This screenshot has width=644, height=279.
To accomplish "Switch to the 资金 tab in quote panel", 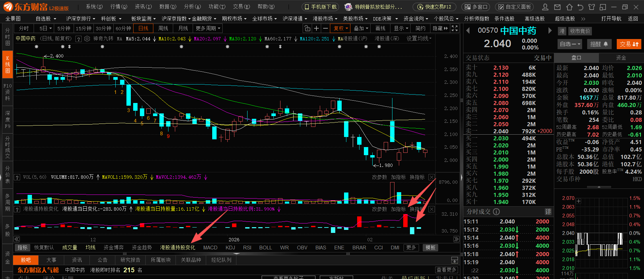I will pos(621,58).
